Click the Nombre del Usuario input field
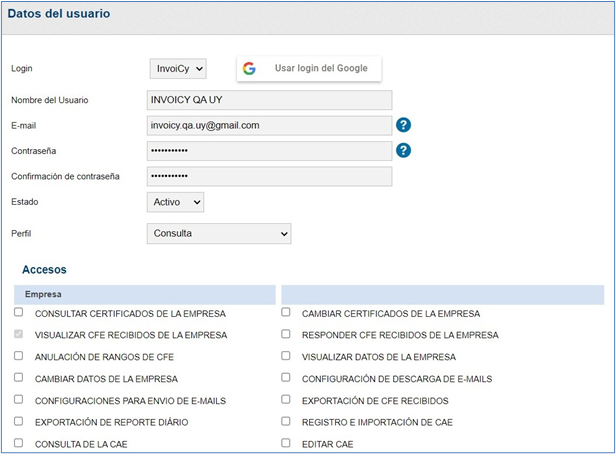Image resolution: width=616 pixels, height=454 pixels. pos(268,100)
